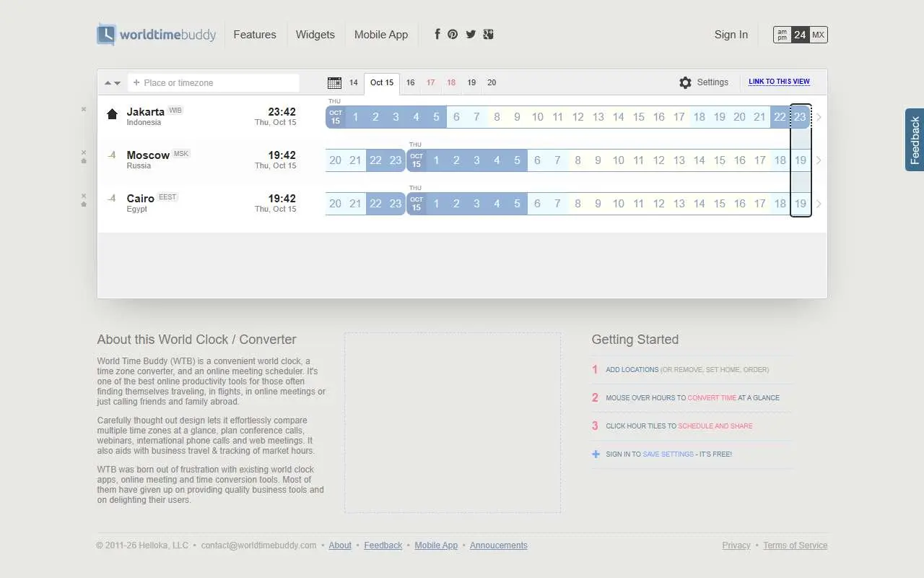Screen dimensions: 924x578
Task: Open the Facebook social icon
Action: coord(437,34)
